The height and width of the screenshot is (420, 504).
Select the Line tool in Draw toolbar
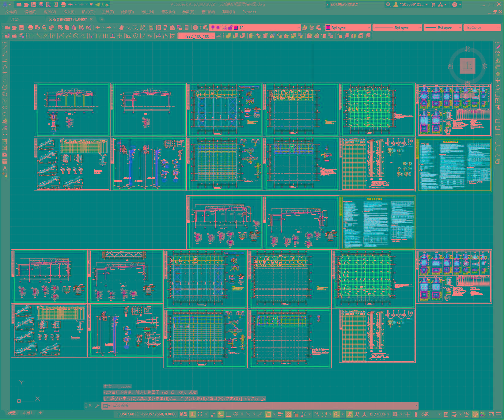point(5,47)
